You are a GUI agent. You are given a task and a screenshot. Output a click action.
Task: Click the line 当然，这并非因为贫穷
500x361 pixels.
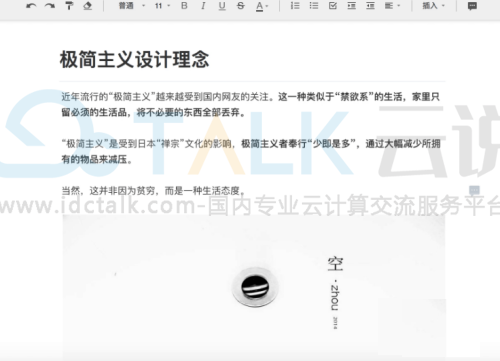pos(153,191)
